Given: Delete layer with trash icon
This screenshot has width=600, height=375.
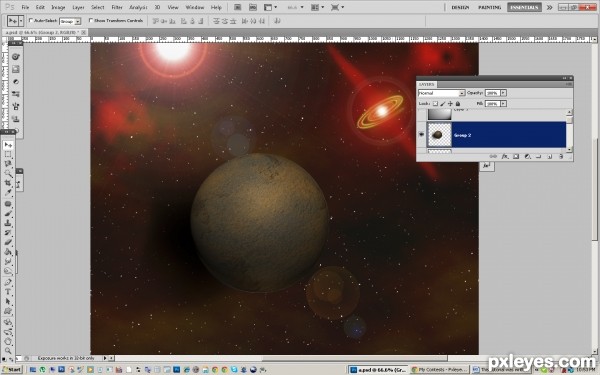Looking at the screenshot, I should coord(561,157).
